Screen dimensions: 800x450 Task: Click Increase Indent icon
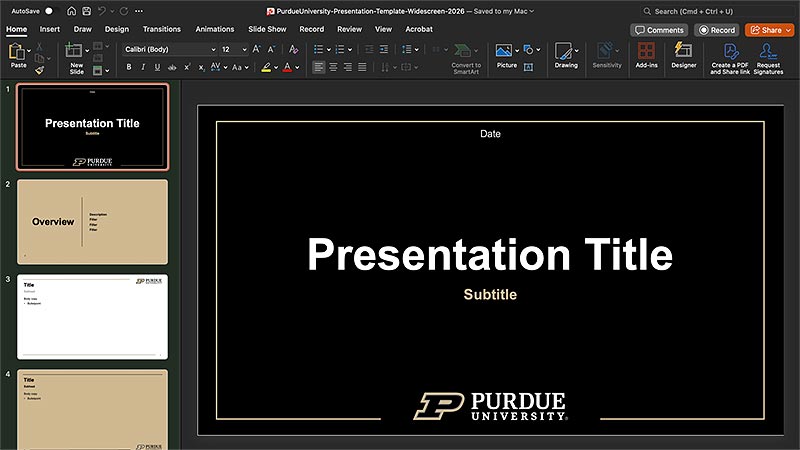[384, 49]
